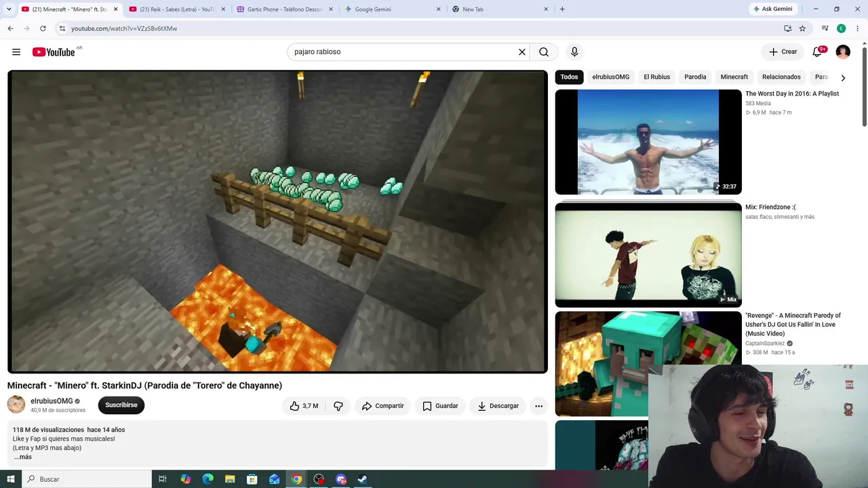Switch to the Gartic Phone tab
Screen dimensions: 868x488
click(284, 9)
